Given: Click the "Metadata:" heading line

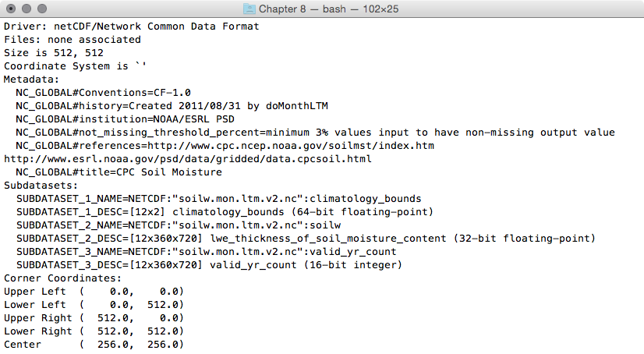Looking at the screenshot, I should tap(31, 80).
